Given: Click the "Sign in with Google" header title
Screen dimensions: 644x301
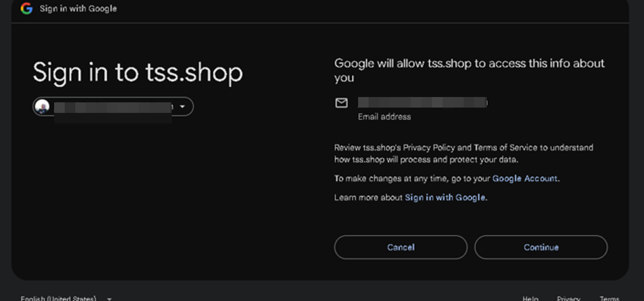Looking at the screenshot, I should coord(78,8).
